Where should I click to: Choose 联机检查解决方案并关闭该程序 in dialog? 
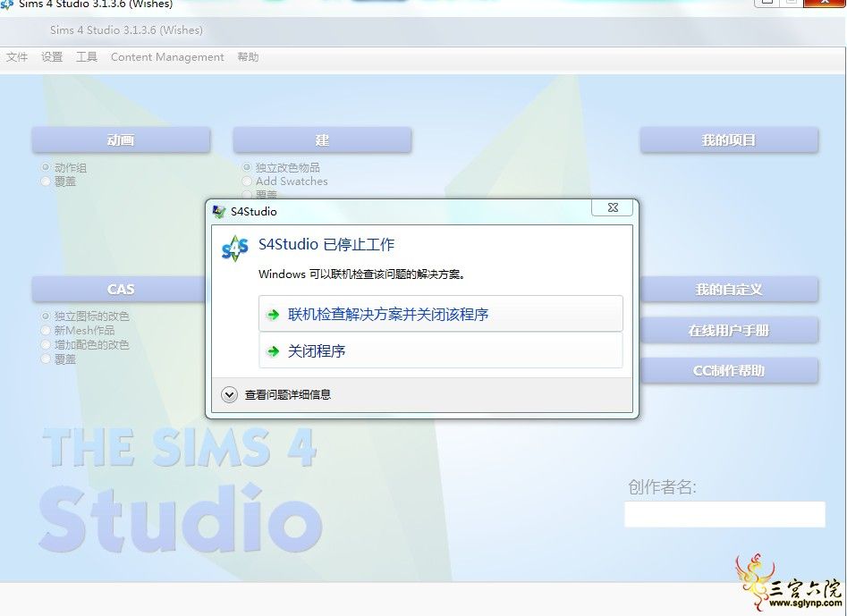click(x=441, y=314)
